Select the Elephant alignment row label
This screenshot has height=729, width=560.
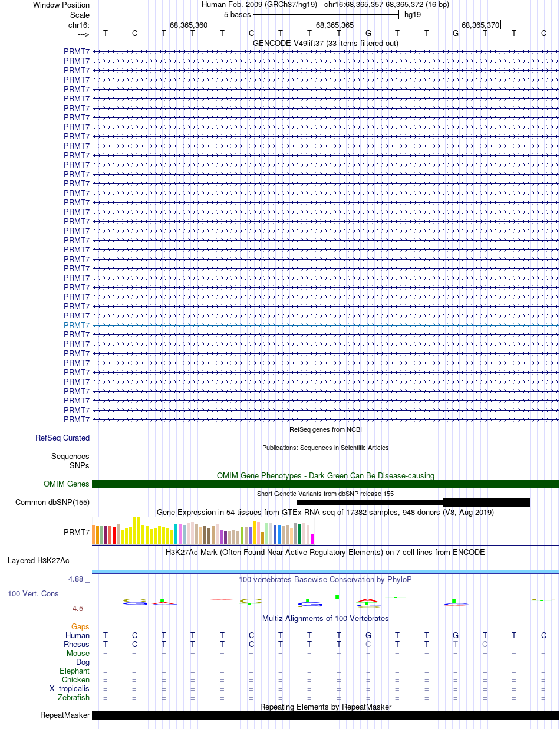pos(75,671)
